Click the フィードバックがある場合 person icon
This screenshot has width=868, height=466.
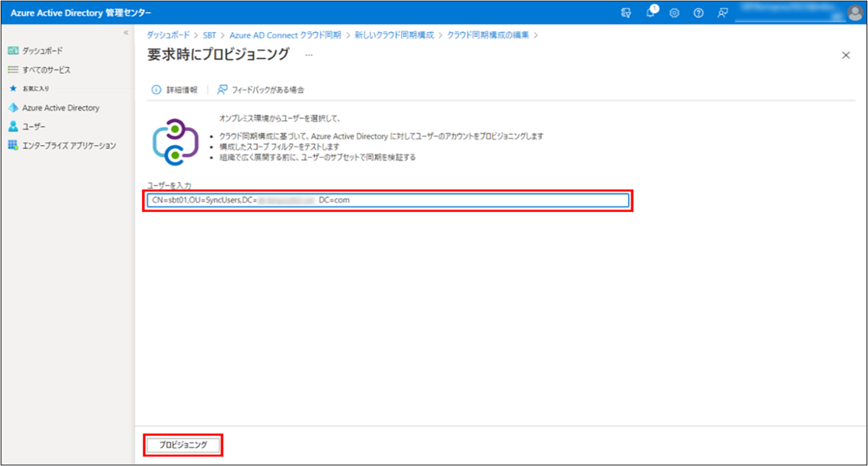(222, 89)
